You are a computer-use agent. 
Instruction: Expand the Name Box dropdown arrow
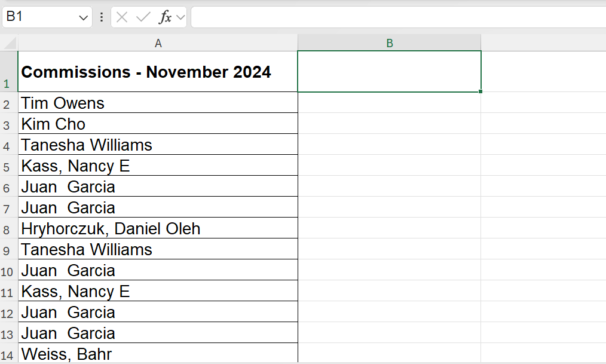point(83,18)
